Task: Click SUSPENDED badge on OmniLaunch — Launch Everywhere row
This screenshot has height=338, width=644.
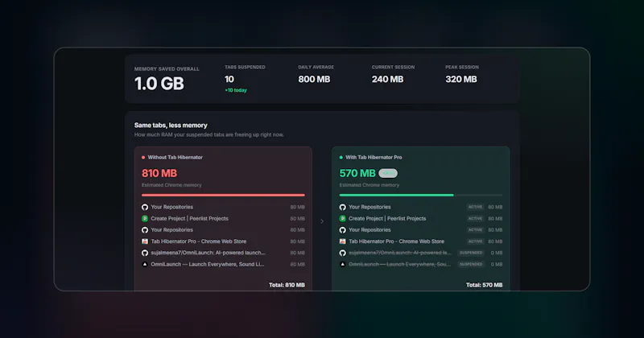Action: click(x=471, y=265)
